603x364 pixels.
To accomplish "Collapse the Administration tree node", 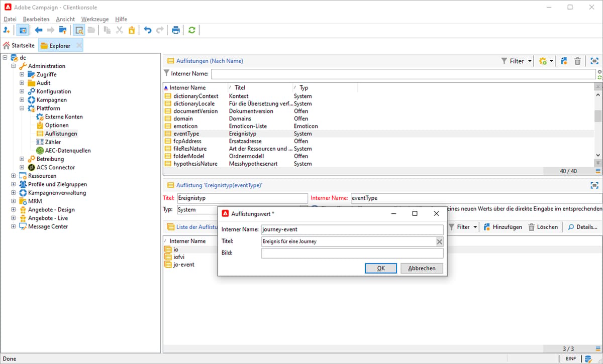I will click(13, 66).
